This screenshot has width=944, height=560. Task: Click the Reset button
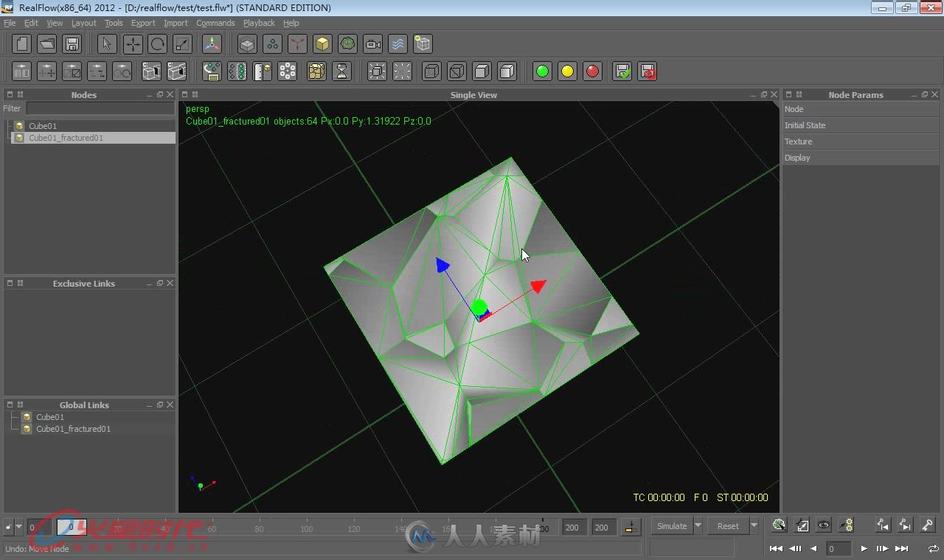[728, 526]
